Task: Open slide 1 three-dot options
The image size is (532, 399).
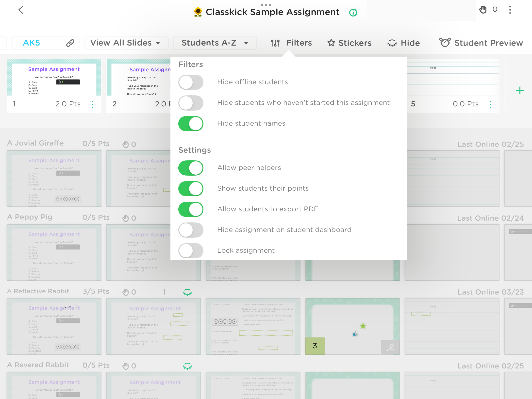Action: pos(93,104)
